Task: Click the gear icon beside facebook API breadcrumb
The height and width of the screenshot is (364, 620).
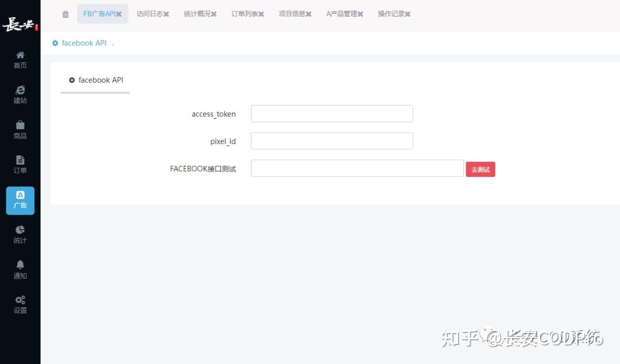Action: (x=55, y=42)
